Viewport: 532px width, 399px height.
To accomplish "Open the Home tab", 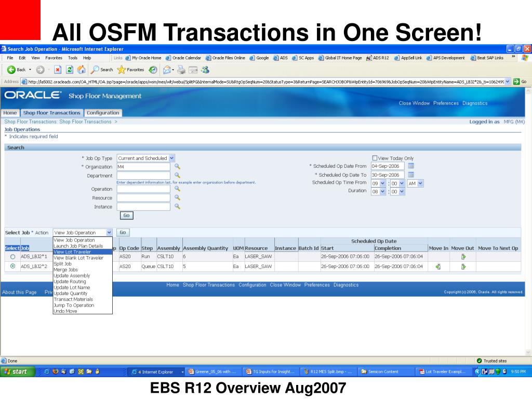I will tap(10, 113).
